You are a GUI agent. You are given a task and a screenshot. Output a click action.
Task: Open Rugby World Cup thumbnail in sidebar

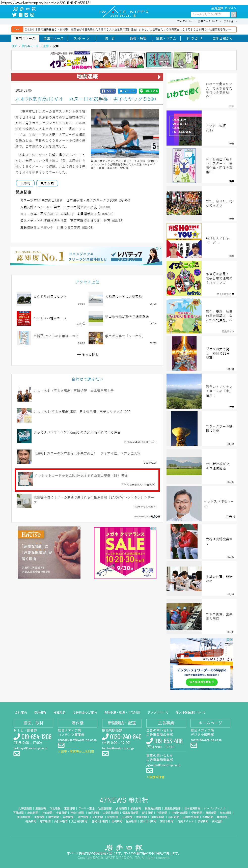pos(184,128)
